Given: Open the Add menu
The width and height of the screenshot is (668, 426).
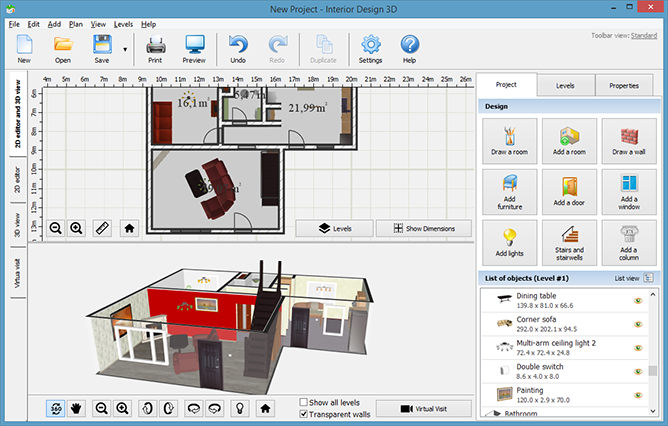Looking at the screenshot, I should [54, 24].
